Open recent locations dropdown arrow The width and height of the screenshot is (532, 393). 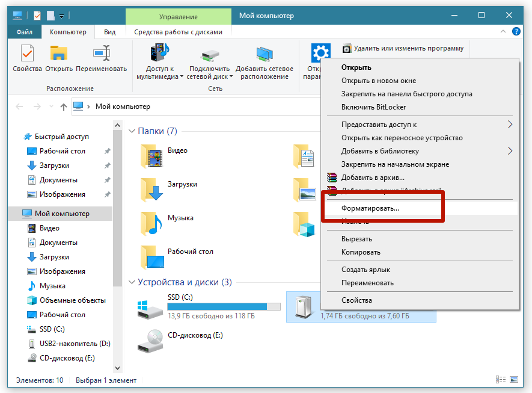pos(51,107)
